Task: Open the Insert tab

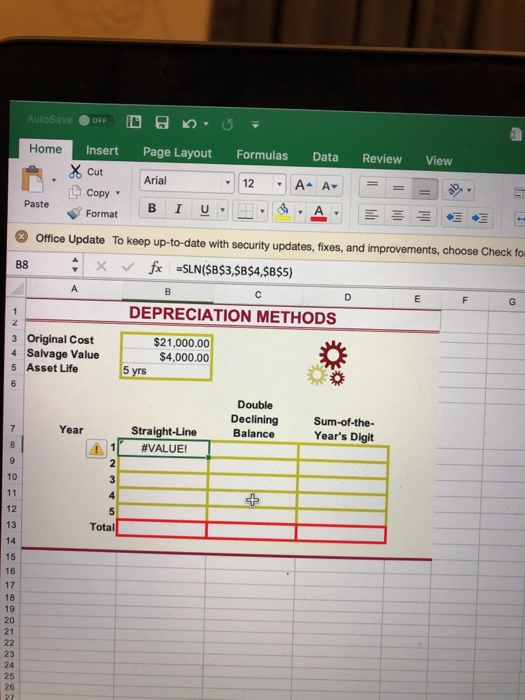Action: [x=102, y=151]
